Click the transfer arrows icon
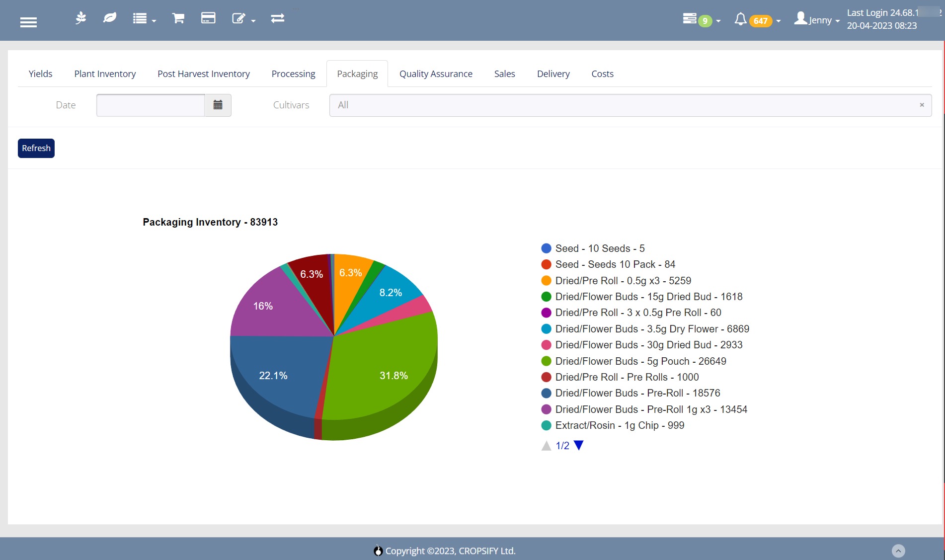This screenshot has width=945, height=560. pos(278,18)
